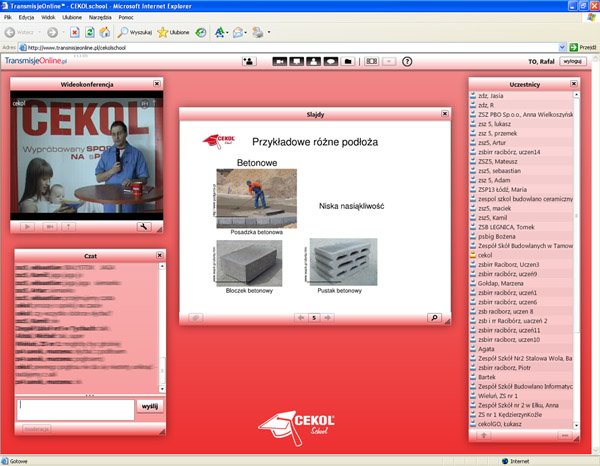Toggle the video conference panel icon
The image size is (600, 466).
tap(280, 61)
